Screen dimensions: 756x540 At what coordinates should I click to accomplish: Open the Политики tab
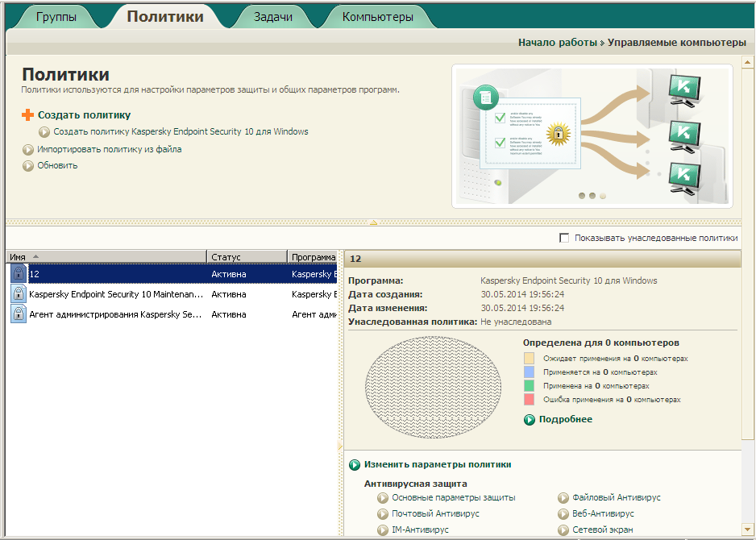click(x=165, y=16)
